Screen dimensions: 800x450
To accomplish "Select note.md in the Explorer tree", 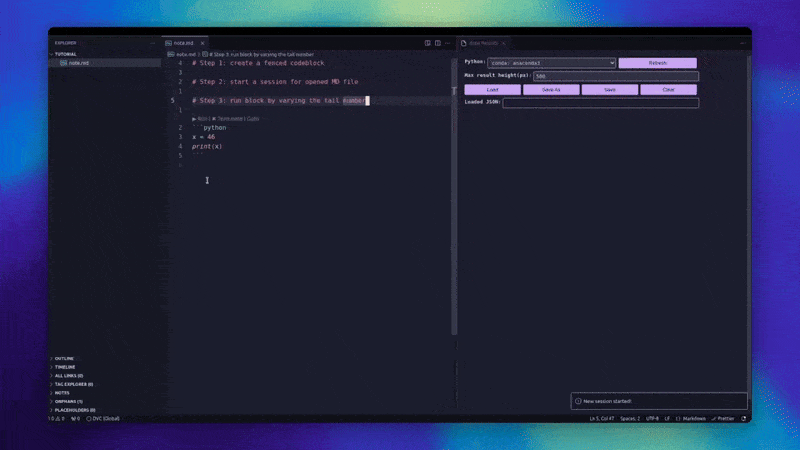I will point(105,63).
